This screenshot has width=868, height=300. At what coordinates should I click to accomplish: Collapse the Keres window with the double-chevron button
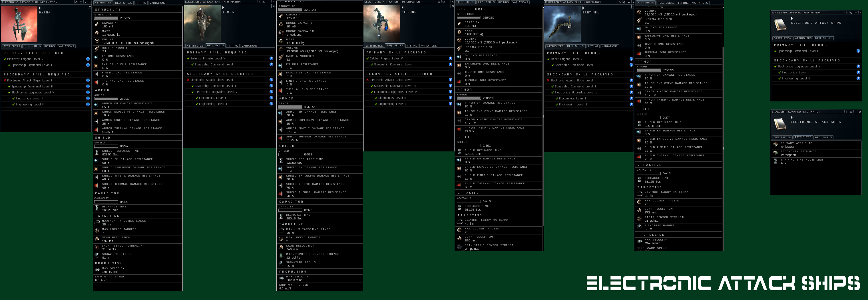pyautogui.click(x=273, y=6)
